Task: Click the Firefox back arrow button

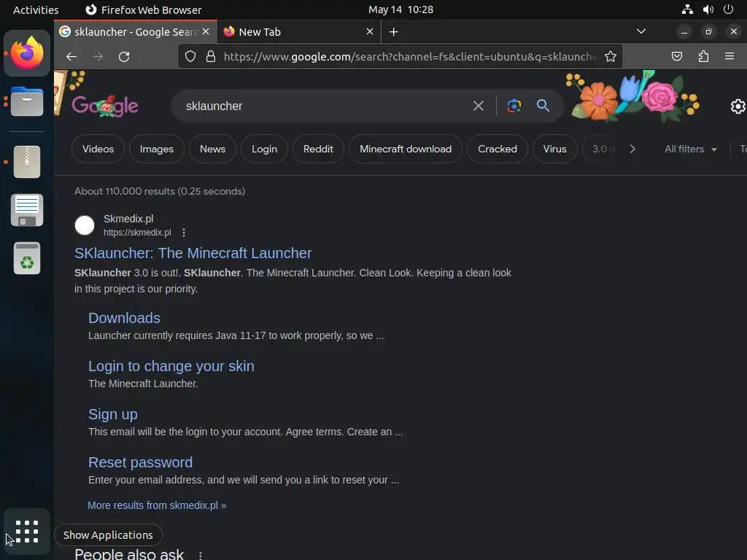Action: click(71, 57)
